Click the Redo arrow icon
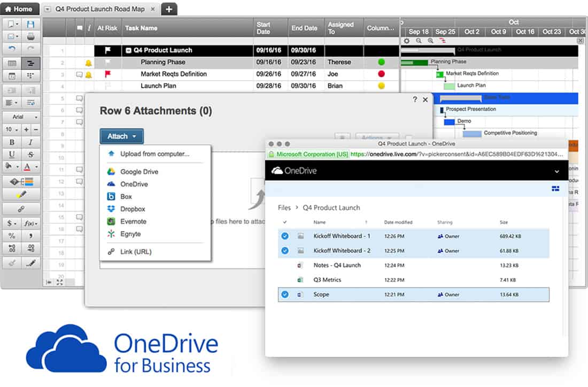The height and width of the screenshot is (387, 588). [30, 48]
